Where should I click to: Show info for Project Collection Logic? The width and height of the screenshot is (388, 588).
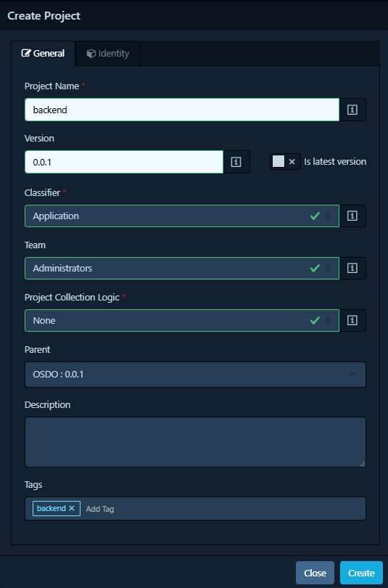(x=352, y=320)
